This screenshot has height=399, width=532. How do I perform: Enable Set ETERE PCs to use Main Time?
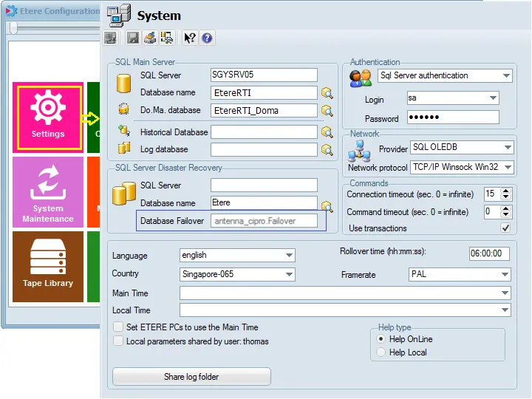pyautogui.click(x=118, y=327)
